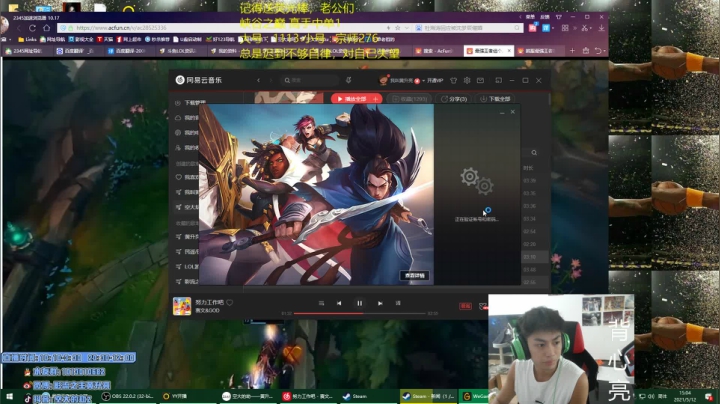Open the Links bookmark folder
The height and width of the screenshot is (404, 720).
(x=28, y=39)
